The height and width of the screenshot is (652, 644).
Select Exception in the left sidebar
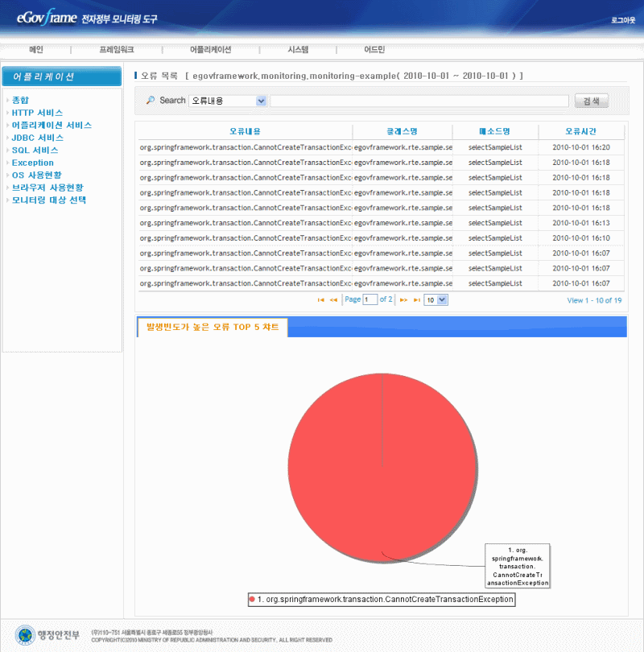point(33,163)
